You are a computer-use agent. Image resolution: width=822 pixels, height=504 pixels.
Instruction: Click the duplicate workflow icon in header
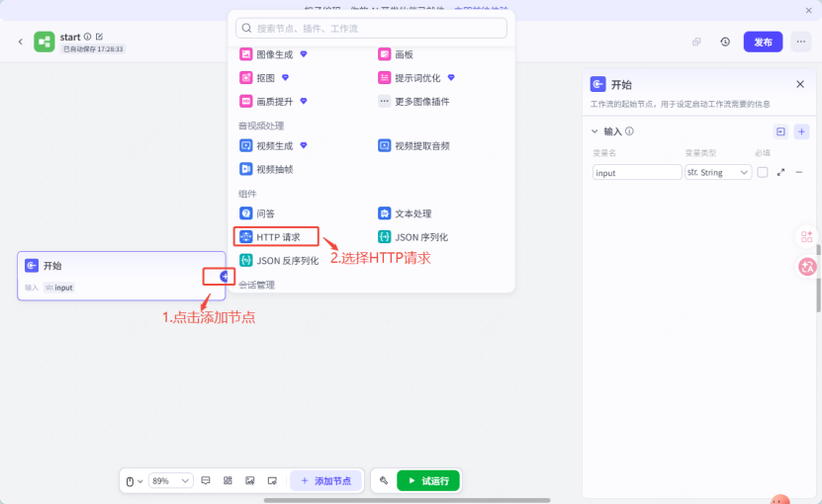pyautogui.click(x=696, y=42)
